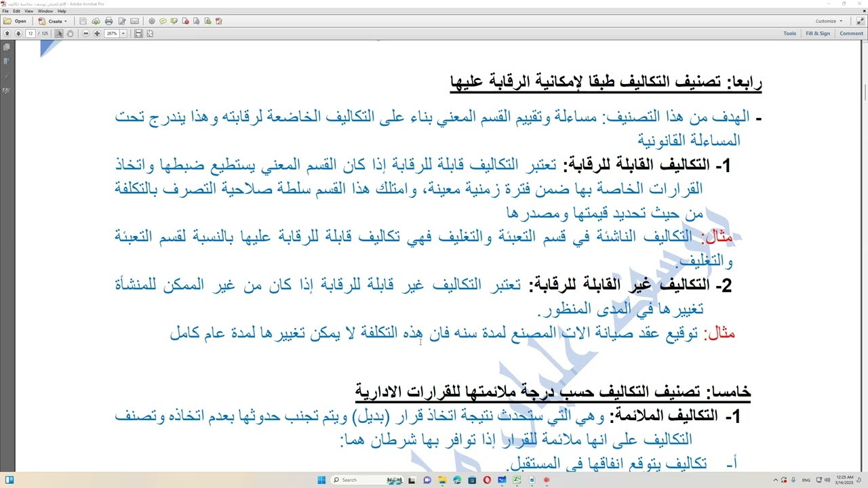868x488 pixels.
Task: Zoom out with the minus button
Action: point(86,33)
